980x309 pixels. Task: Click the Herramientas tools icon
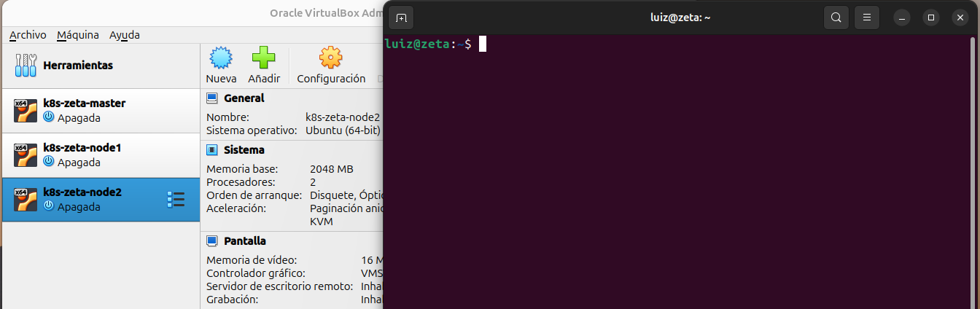click(x=26, y=66)
